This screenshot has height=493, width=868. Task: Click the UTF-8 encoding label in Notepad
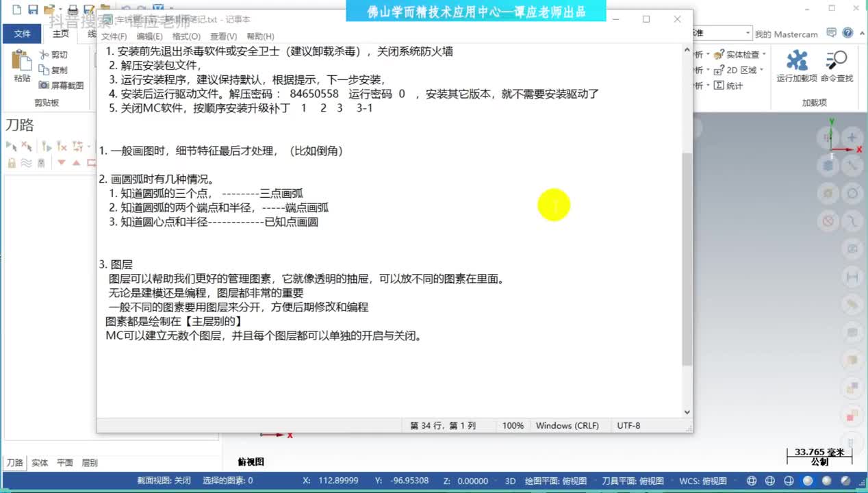click(628, 425)
